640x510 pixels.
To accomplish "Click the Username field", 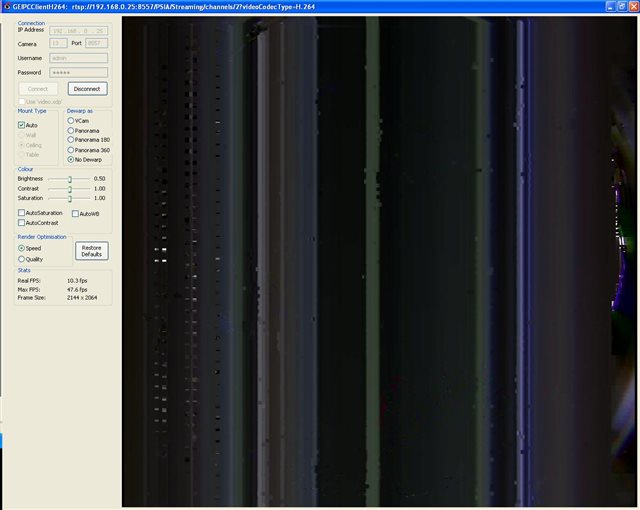I will coord(79,58).
